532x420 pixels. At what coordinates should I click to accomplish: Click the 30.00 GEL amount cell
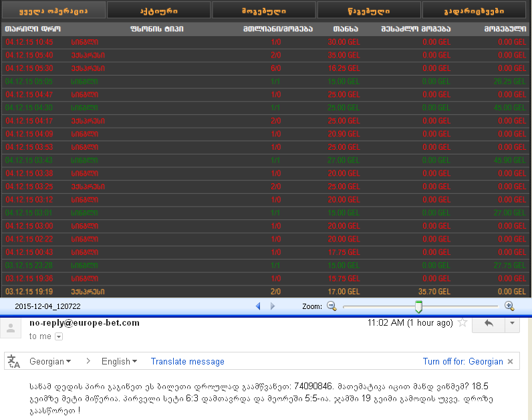[344, 42]
